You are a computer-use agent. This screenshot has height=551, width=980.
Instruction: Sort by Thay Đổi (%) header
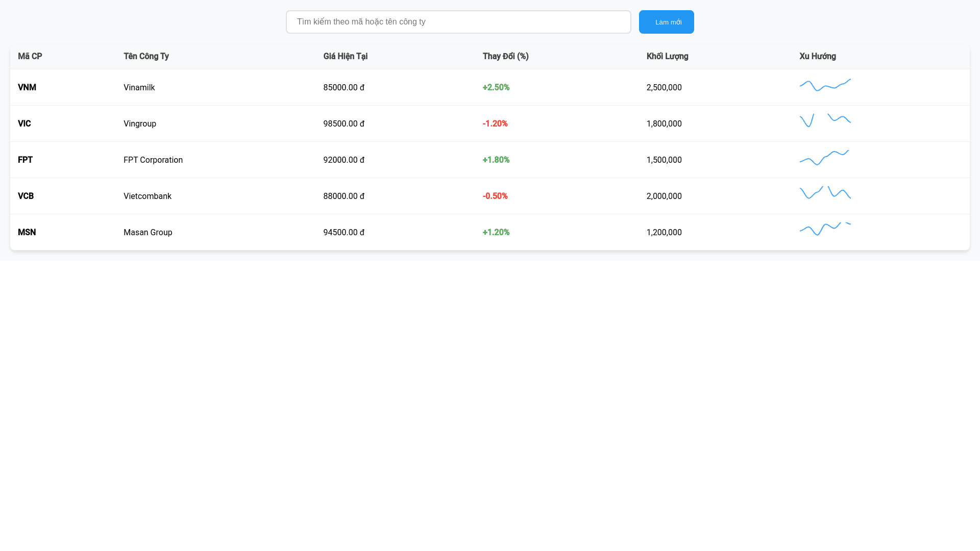(505, 56)
